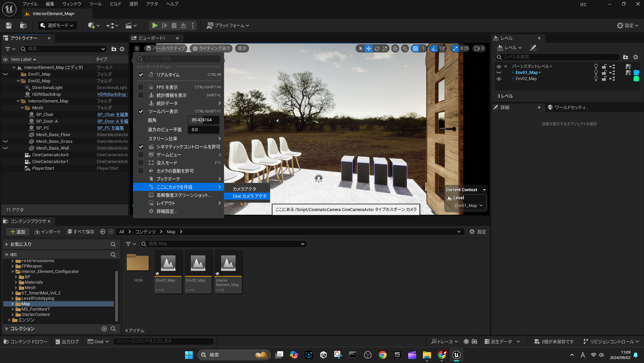Uncheck the リアルタイム checkbox
644x363 pixels.
pos(141,75)
